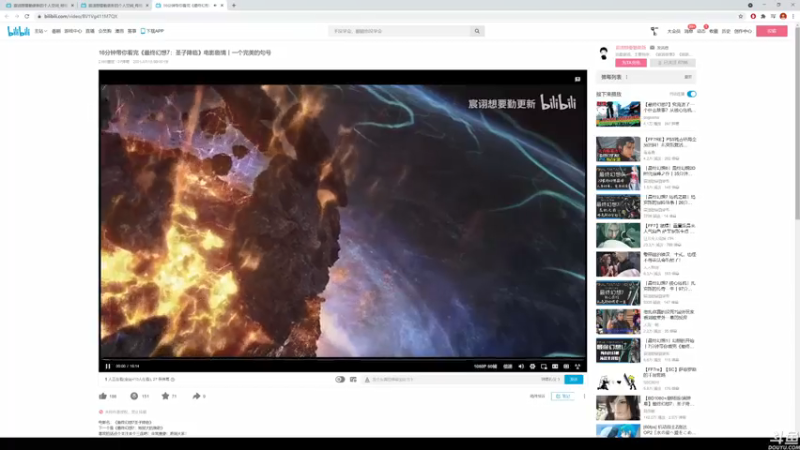The image size is (800, 450).
Task: Pause the video with the pause button
Action: (x=108, y=366)
